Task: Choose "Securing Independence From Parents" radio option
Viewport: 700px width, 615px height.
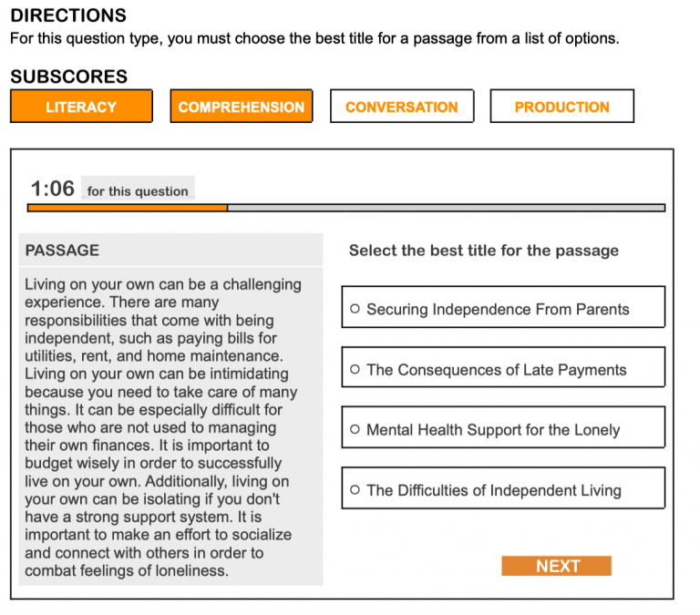Action: [355, 310]
